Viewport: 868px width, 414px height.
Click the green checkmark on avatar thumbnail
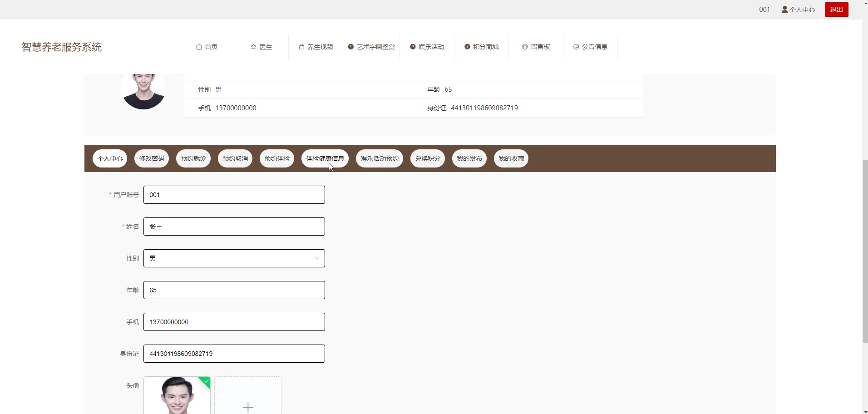pyautogui.click(x=206, y=381)
